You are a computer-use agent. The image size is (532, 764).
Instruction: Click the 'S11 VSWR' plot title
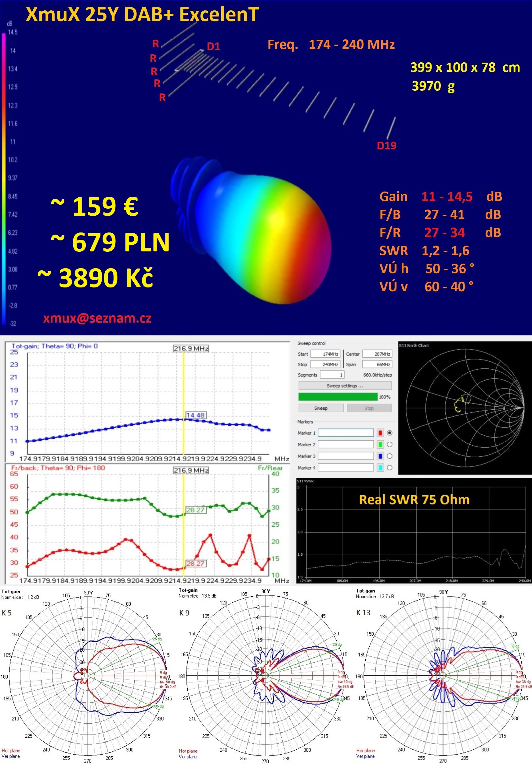305,481
